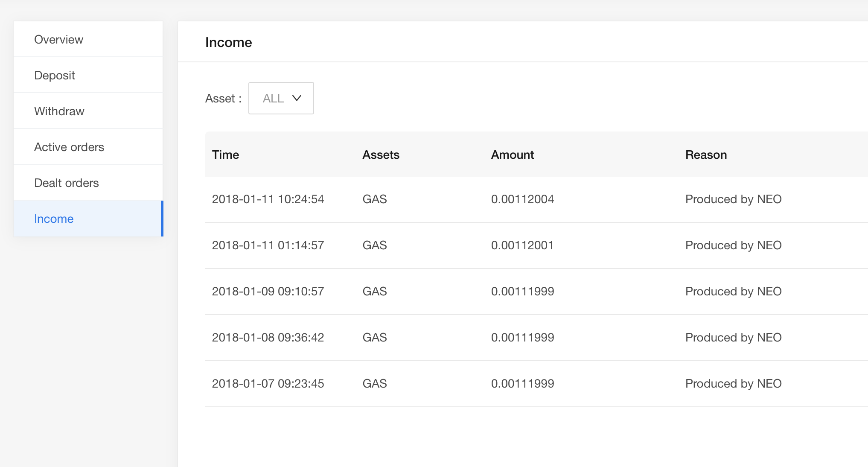The image size is (868, 467).
Task: Open the Asset ALL dropdown
Action: point(281,98)
